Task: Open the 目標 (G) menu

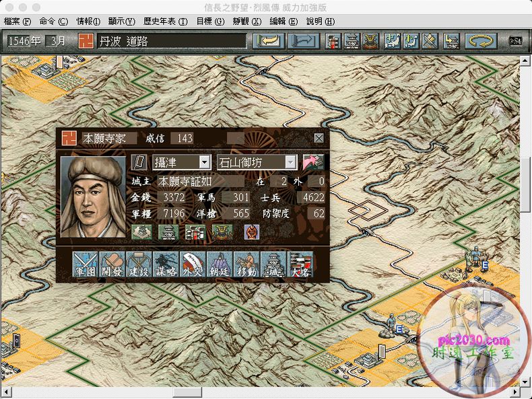Action: pyautogui.click(x=210, y=22)
